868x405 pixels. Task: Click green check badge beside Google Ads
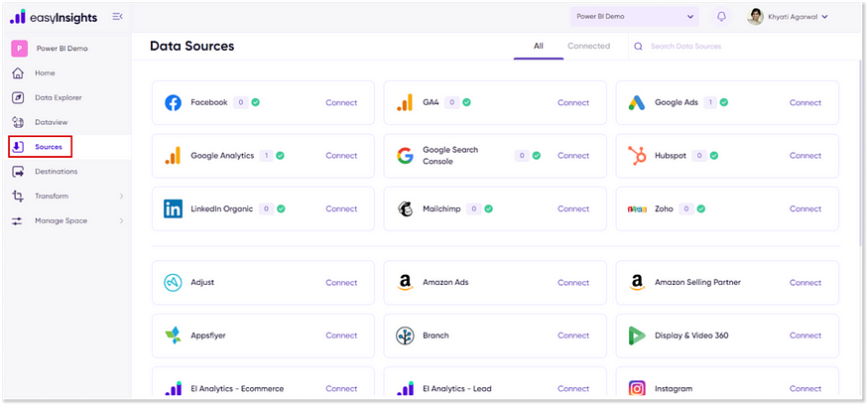[724, 102]
